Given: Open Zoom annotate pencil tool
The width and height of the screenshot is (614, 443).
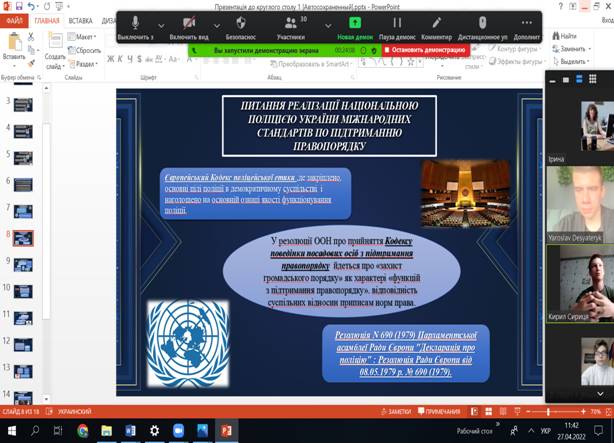Looking at the screenshot, I should pos(436,27).
